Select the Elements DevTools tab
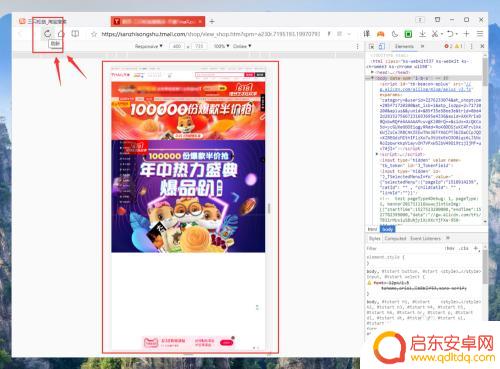 click(404, 46)
